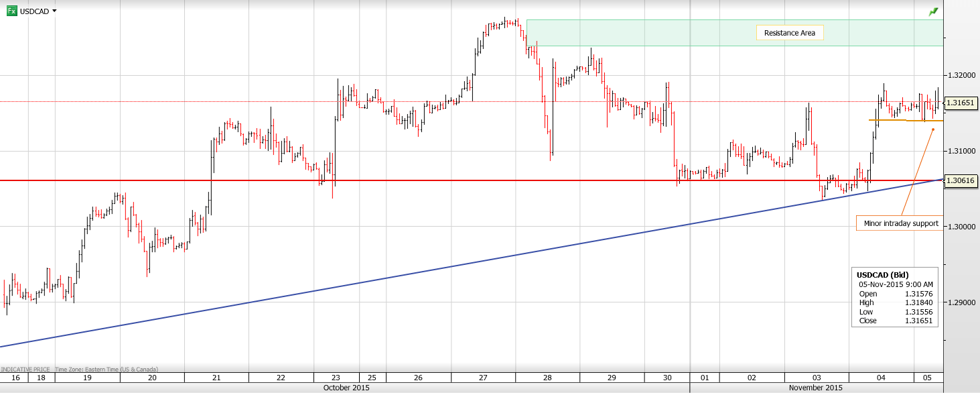
Task: Click the October 2015 month label
Action: (346, 388)
